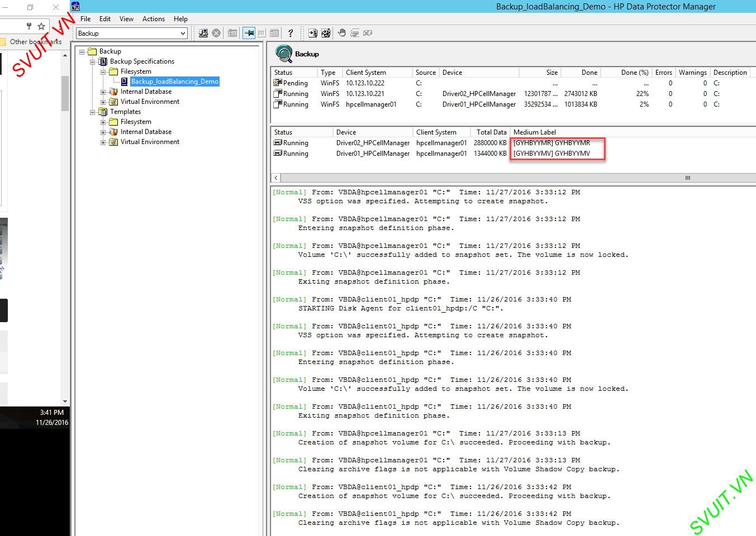The width and height of the screenshot is (756, 536).
Task: Select the Backup_loadBalancing_Demo tree item
Action: [x=174, y=82]
